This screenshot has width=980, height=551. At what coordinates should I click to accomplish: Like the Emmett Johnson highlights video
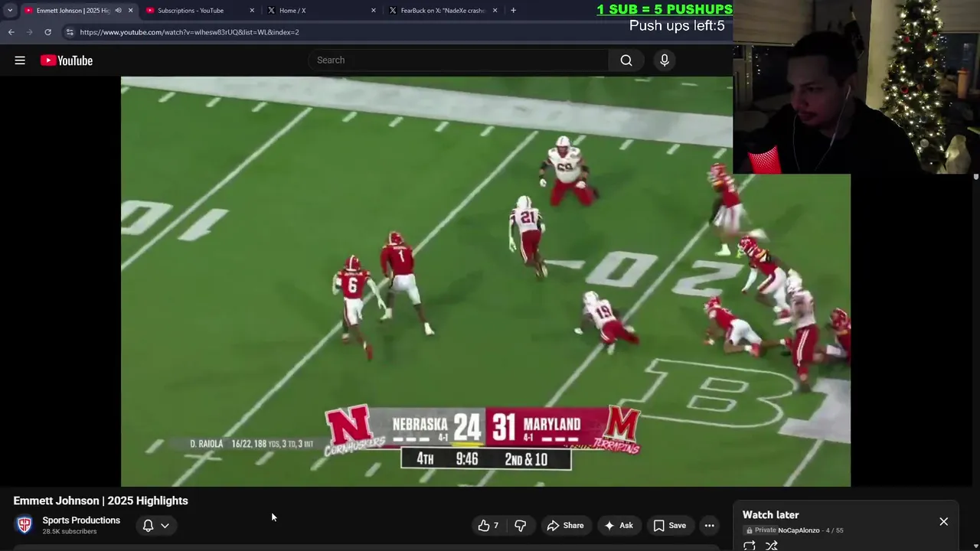(488, 526)
